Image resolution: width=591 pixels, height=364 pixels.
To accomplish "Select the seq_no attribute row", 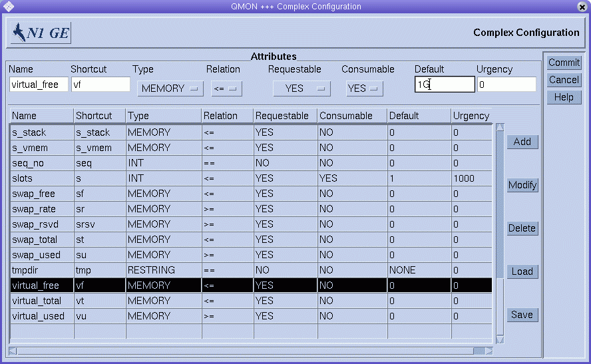I will [251, 163].
